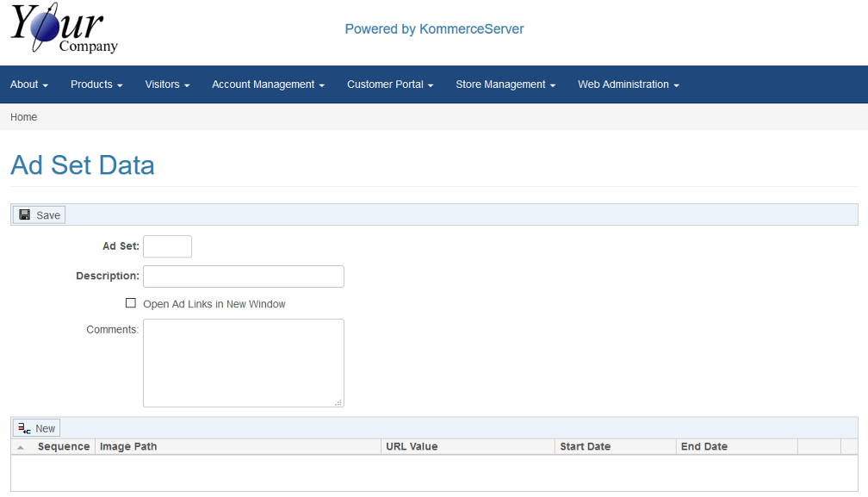Click the New row icon above the grid

click(24, 428)
